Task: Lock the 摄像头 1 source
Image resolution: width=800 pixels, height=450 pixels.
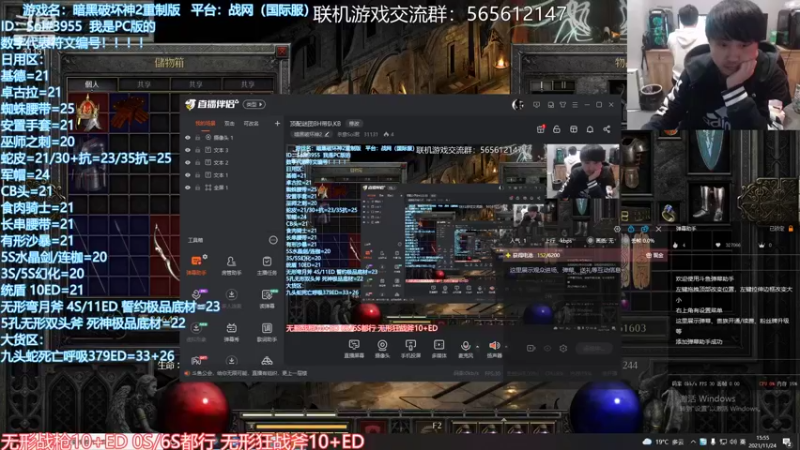Action: coord(197,138)
